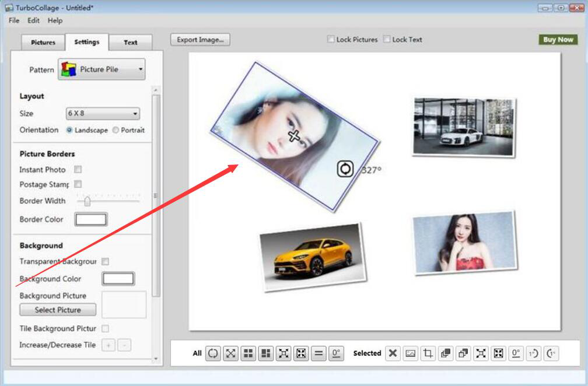Switch to the Pictures tab
Screen dimensions: 588x386
tap(43, 43)
